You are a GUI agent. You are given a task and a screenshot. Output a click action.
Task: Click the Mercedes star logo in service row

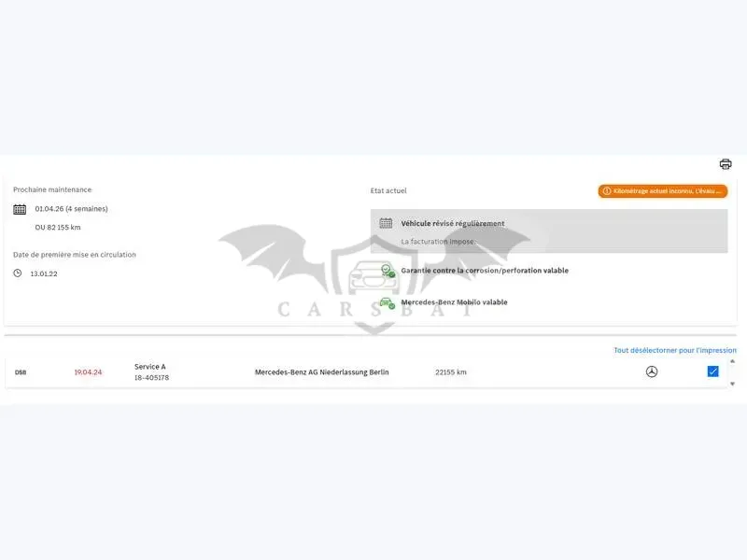(x=652, y=371)
